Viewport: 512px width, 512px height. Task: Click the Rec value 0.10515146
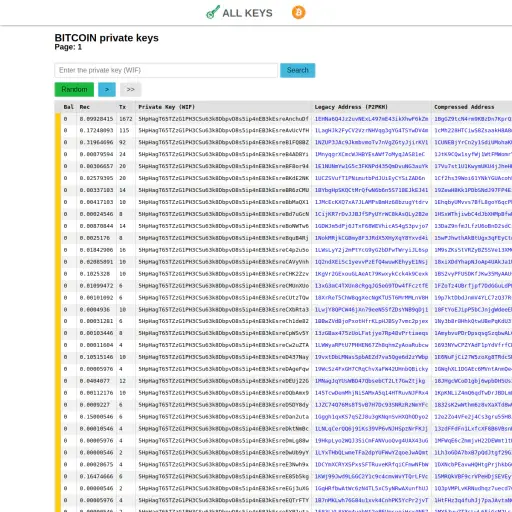tap(96, 357)
